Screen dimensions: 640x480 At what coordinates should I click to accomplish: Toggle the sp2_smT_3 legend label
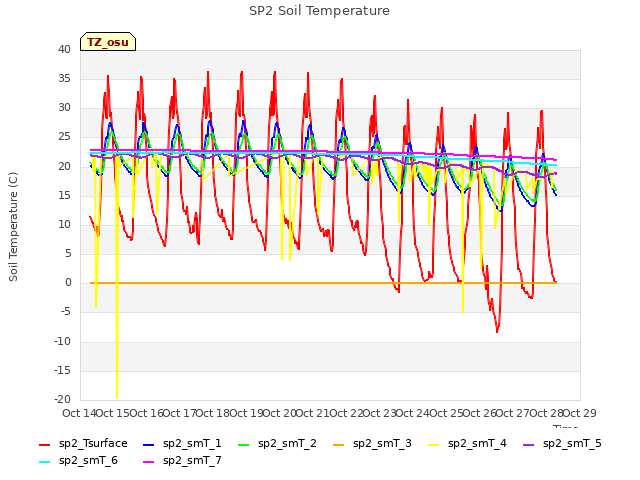(x=382, y=444)
